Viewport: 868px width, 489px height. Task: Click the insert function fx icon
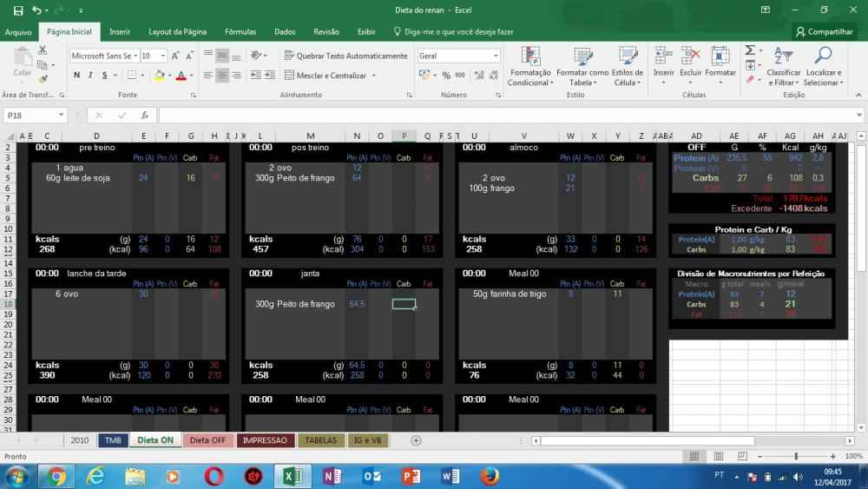(144, 115)
